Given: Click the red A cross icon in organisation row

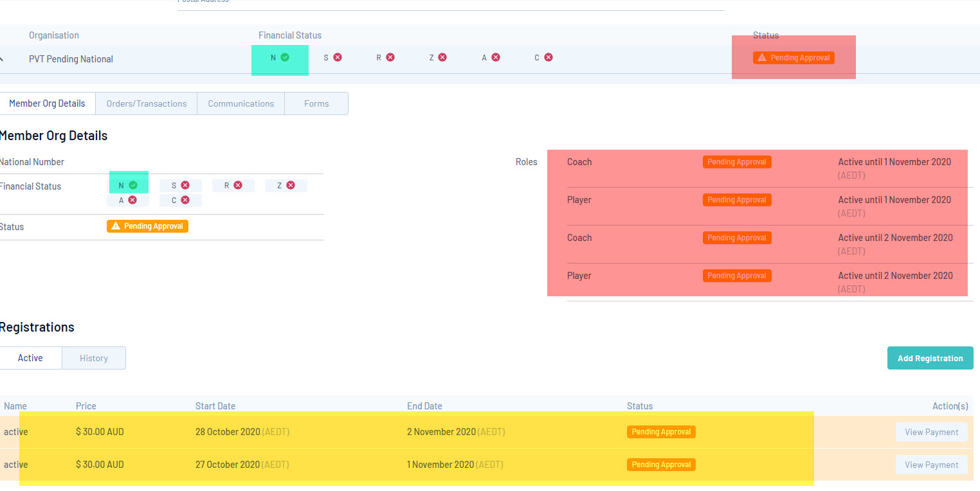Looking at the screenshot, I should pos(496,57).
